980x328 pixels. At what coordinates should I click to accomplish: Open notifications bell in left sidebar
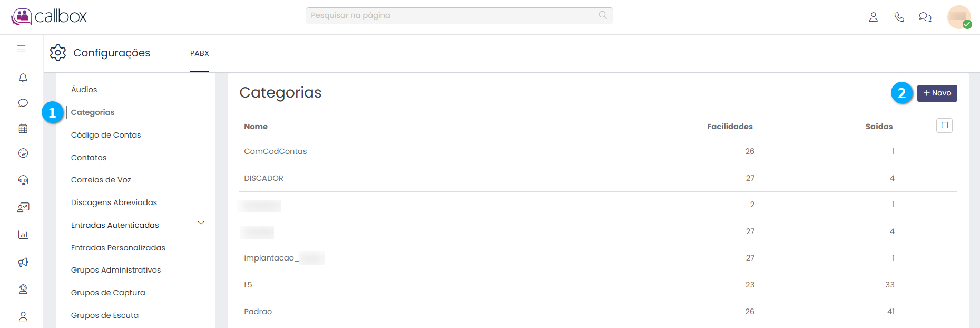pos(23,78)
